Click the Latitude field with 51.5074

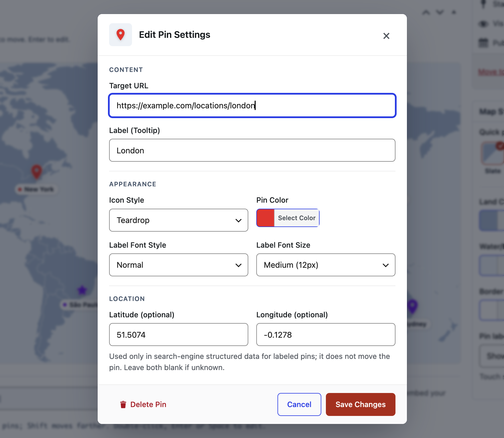click(179, 335)
